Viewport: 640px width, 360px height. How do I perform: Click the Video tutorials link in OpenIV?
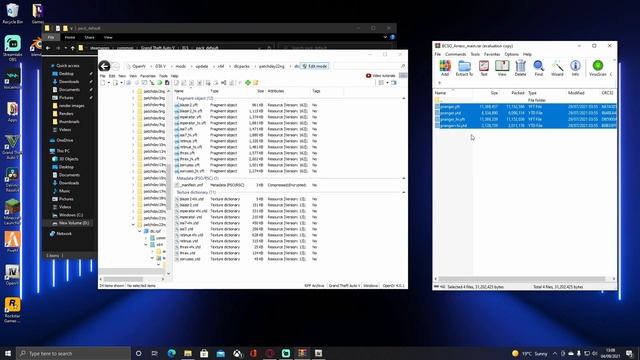point(380,76)
